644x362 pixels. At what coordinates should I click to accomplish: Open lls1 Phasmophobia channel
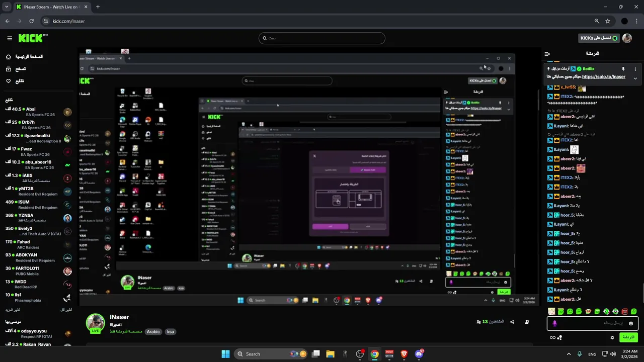tap(38, 297)
